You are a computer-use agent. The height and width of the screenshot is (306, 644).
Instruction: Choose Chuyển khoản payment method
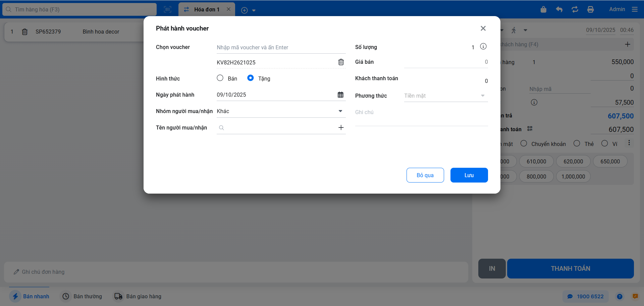(x=524, y=144)
